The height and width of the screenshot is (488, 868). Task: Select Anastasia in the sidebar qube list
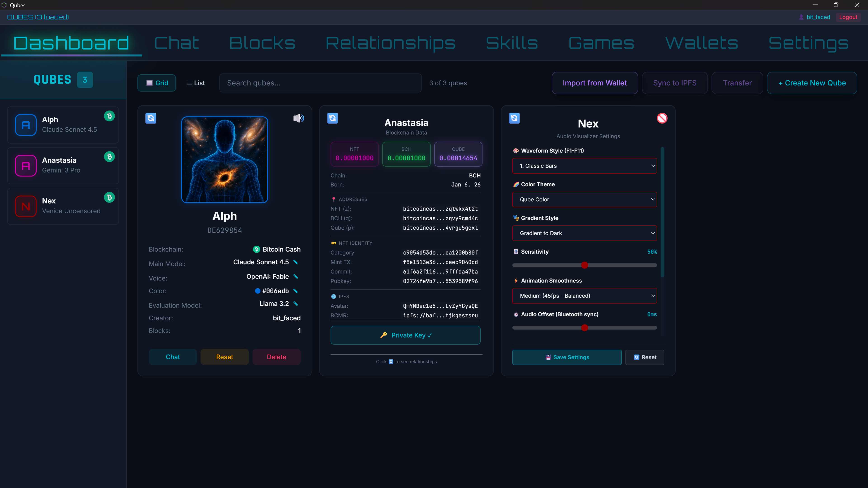coord(63,165)
